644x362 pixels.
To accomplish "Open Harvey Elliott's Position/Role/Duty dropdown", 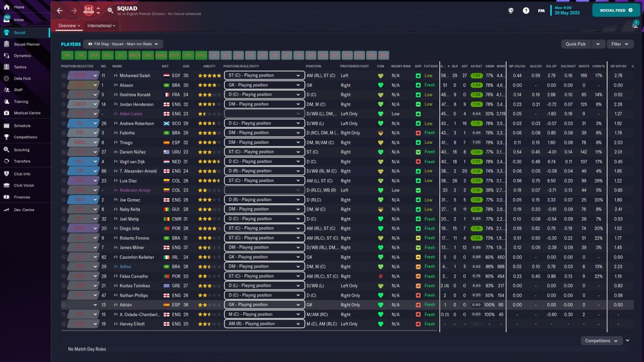I will 264,324.
